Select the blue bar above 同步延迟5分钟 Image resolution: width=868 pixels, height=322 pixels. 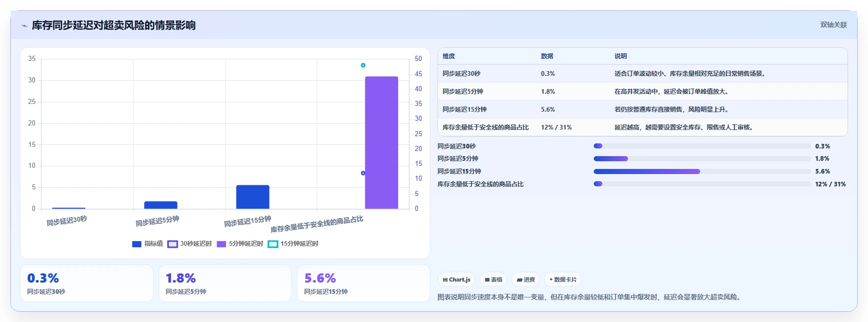coord(161,205)
